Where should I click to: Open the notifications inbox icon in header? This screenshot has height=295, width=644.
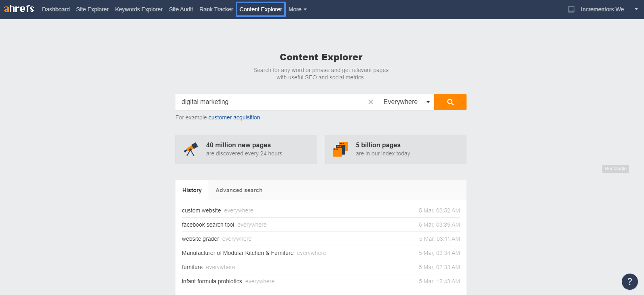click(571, 9)
